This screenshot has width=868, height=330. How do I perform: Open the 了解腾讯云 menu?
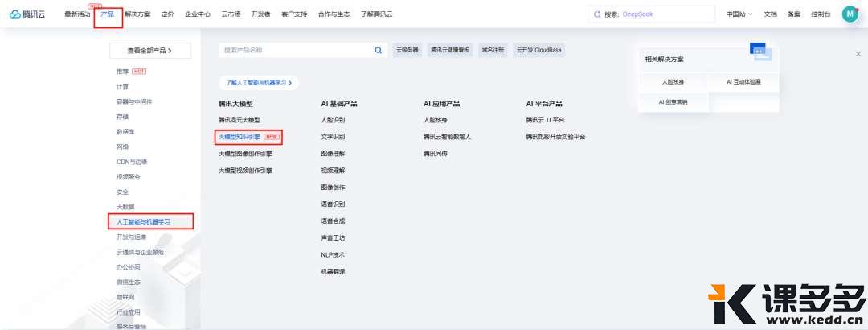click(x=376, y=14)
